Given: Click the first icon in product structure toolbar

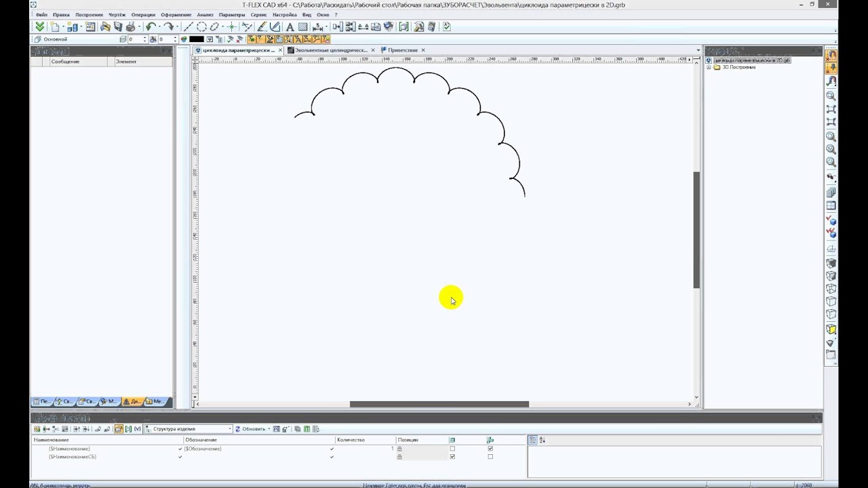Looking at the screenshot, I should tap(37, 429).
